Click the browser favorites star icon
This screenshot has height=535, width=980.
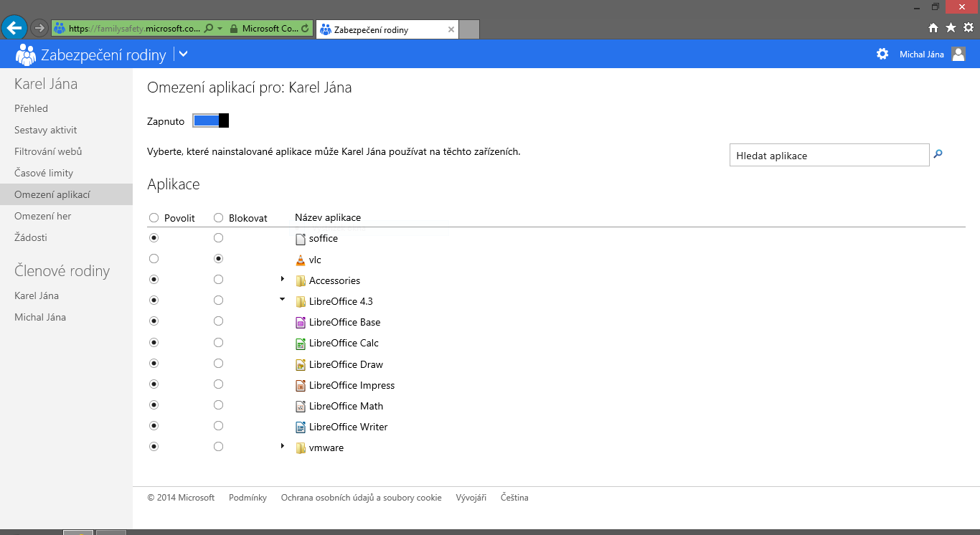951,28
